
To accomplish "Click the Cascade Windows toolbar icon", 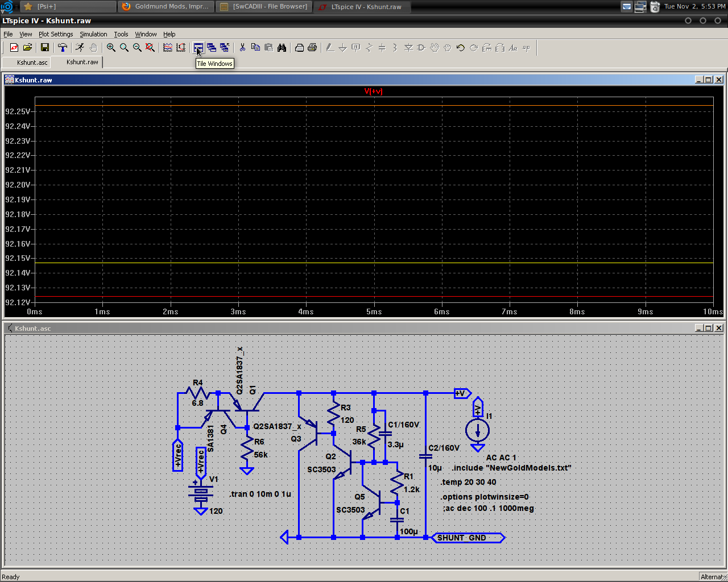I will pos(212,48).
